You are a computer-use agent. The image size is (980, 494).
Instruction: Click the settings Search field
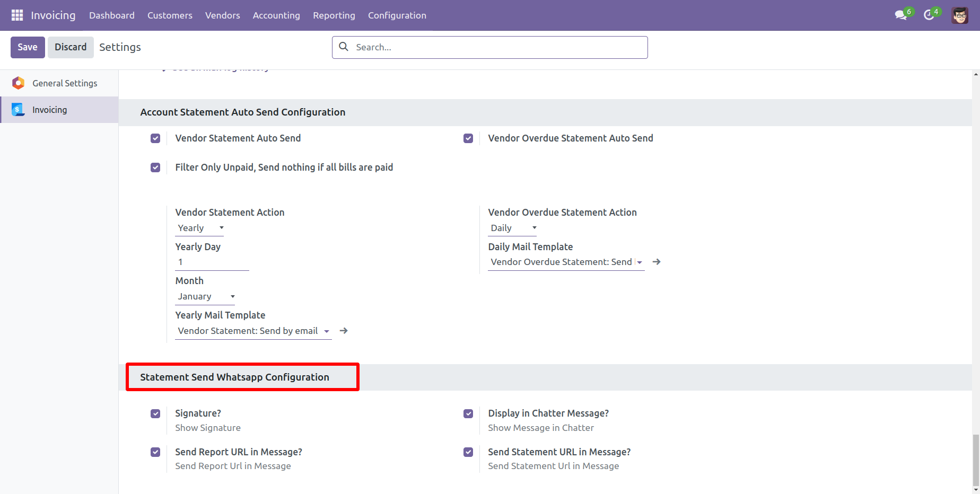click(x=490, y=47)
